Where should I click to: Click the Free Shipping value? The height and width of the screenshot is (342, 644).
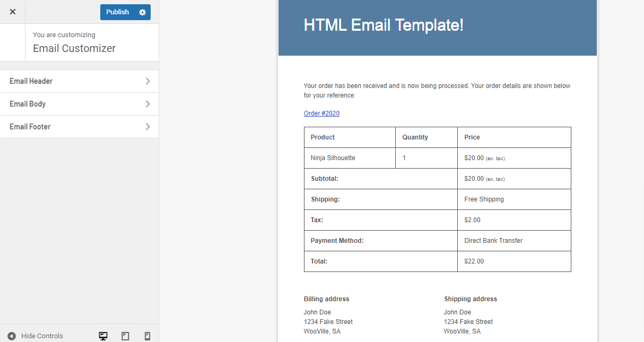(484, 199)
